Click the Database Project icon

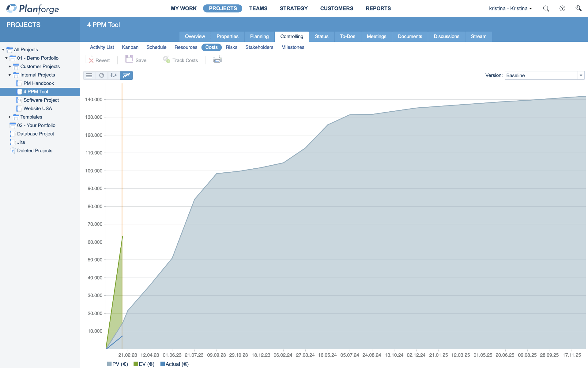13,134
